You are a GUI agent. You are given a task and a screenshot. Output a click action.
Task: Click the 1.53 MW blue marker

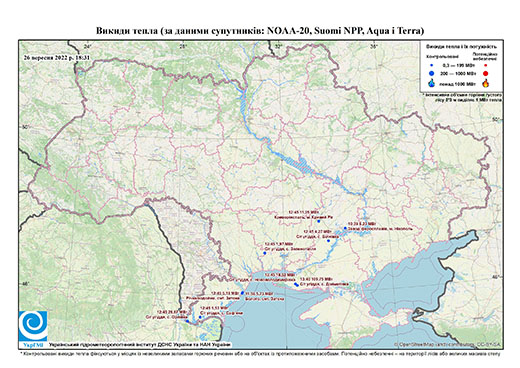coord(200,317)
